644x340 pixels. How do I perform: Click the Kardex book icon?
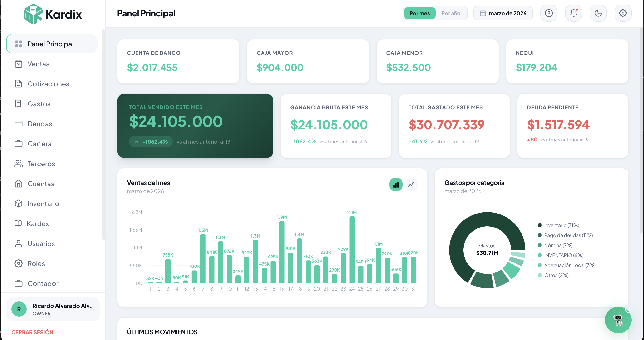(18, 223)
